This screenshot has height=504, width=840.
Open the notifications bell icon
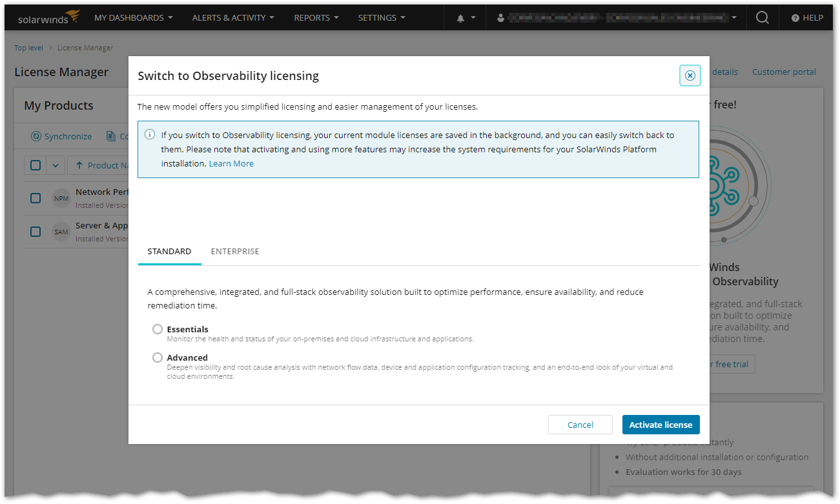(460, 19)
